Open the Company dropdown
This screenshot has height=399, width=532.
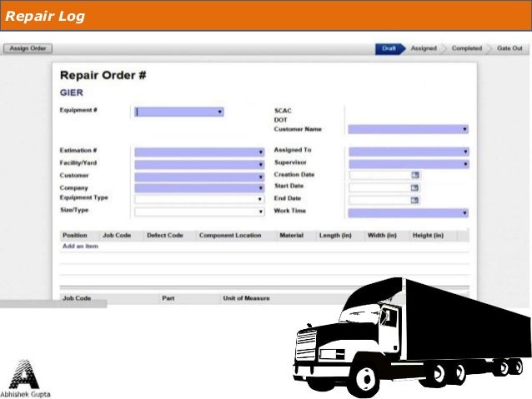point(199,187)
